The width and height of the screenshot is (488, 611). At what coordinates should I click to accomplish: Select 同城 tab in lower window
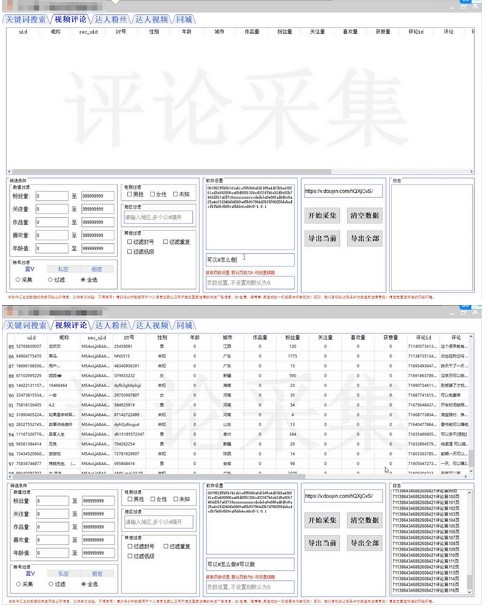184,325
